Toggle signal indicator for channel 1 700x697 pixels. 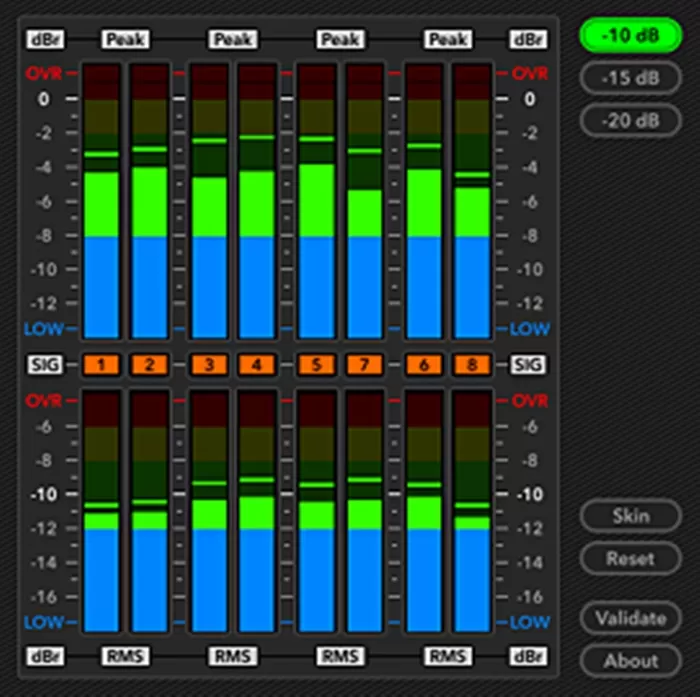click(101, 365)
